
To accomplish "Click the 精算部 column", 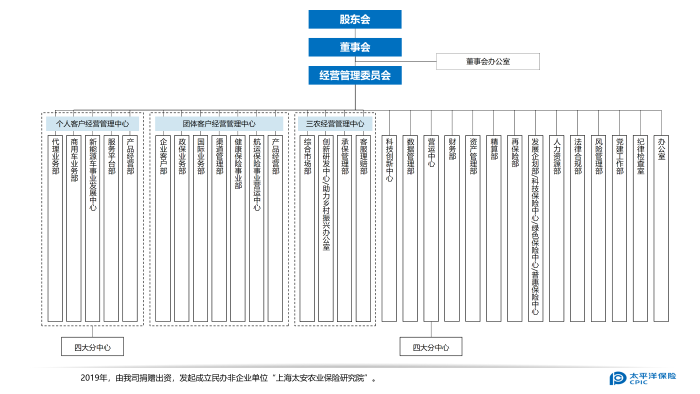I will pos(494,228).
